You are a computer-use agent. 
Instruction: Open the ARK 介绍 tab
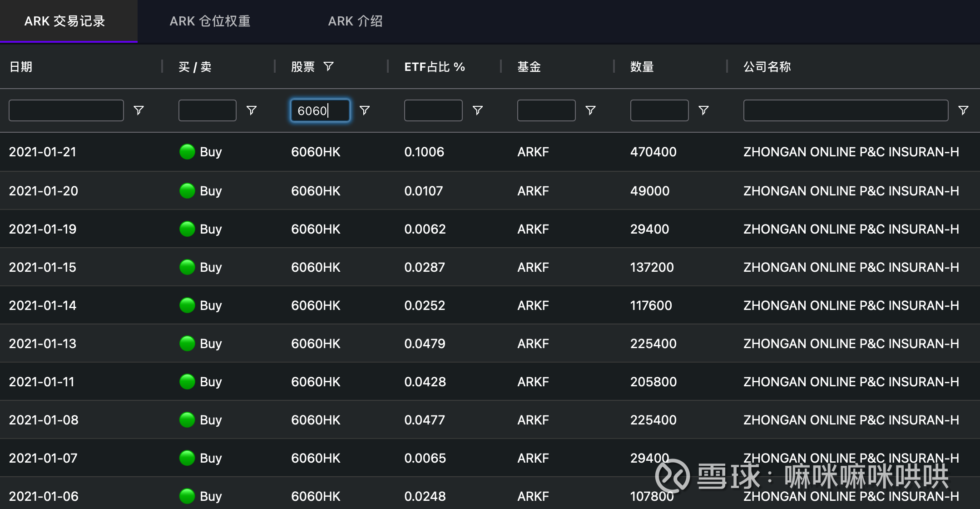[355, 21]
